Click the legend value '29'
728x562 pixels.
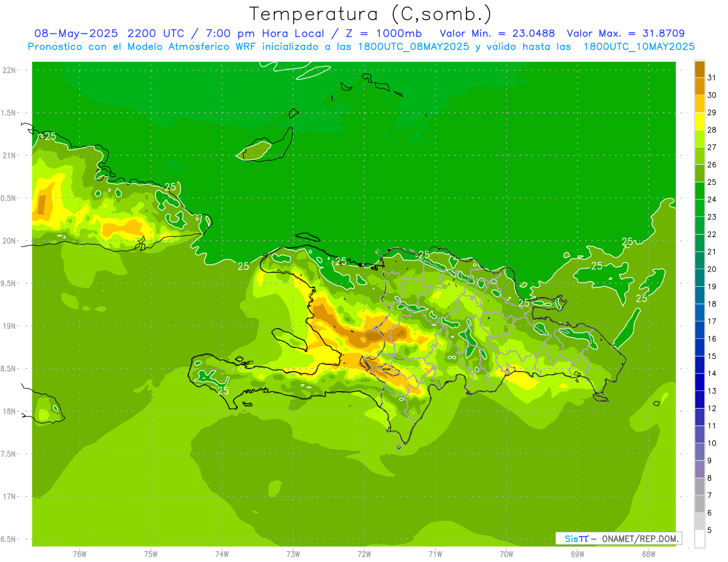point(712,112)
